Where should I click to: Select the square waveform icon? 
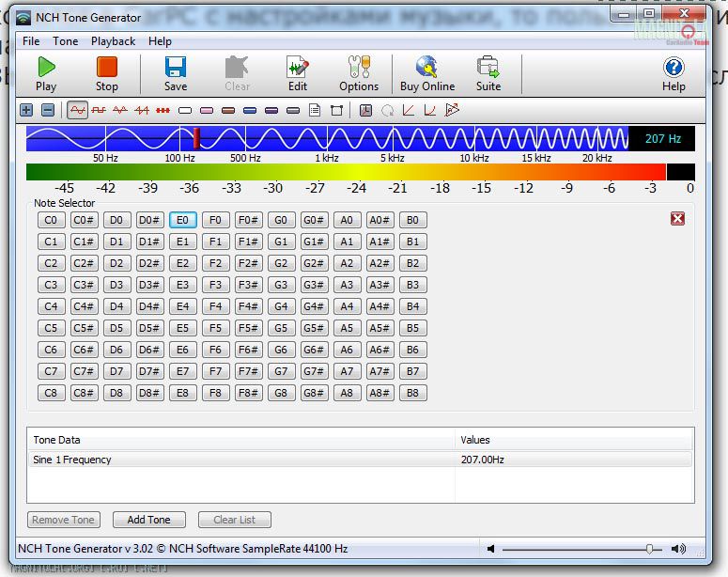point(99,111)
